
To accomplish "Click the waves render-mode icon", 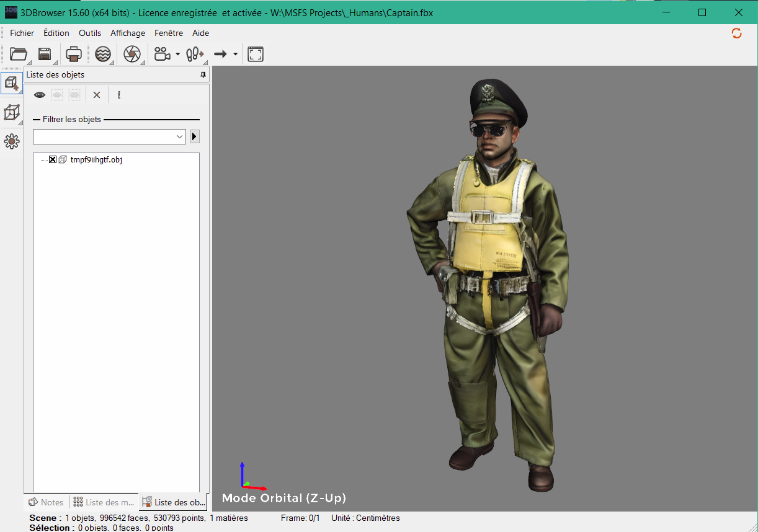I will click(103, 54).
